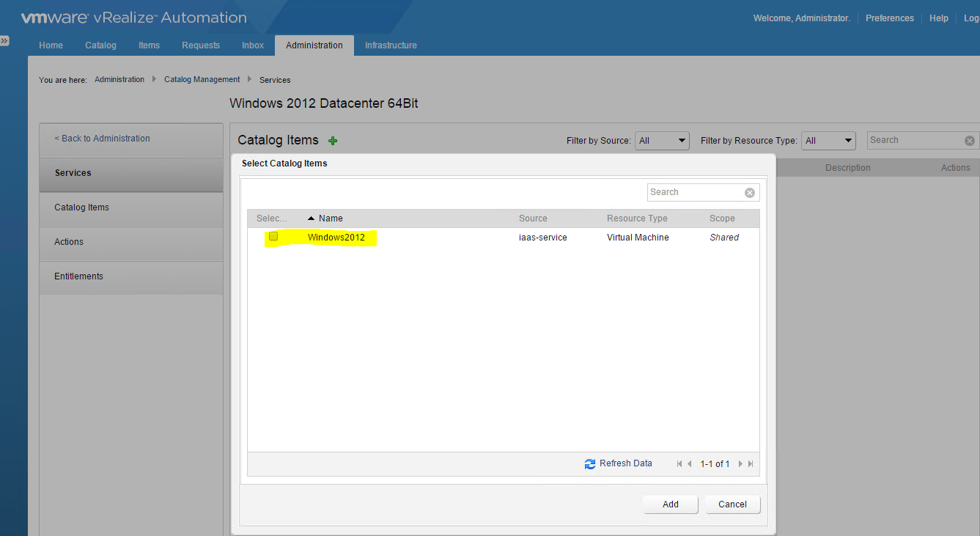Check the Windows2012 row checkbox

(273, 236)
